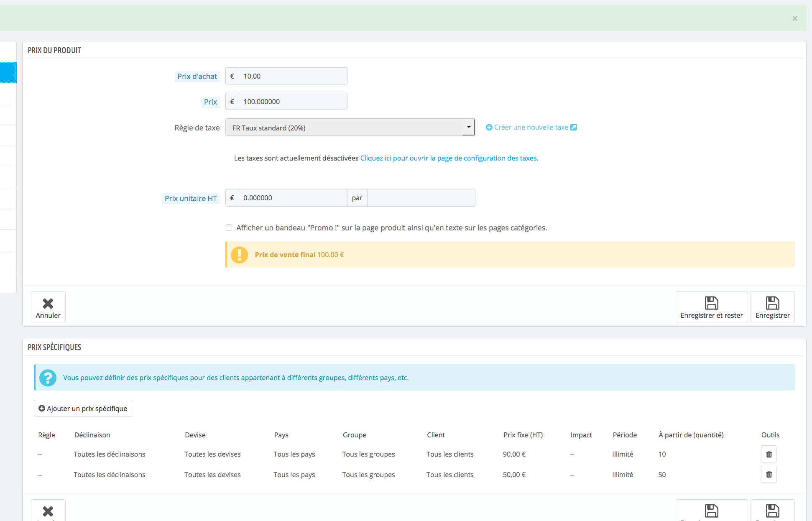Click Ajouter un prix spécifique
812x521 pixels.
tap(83, 409)
